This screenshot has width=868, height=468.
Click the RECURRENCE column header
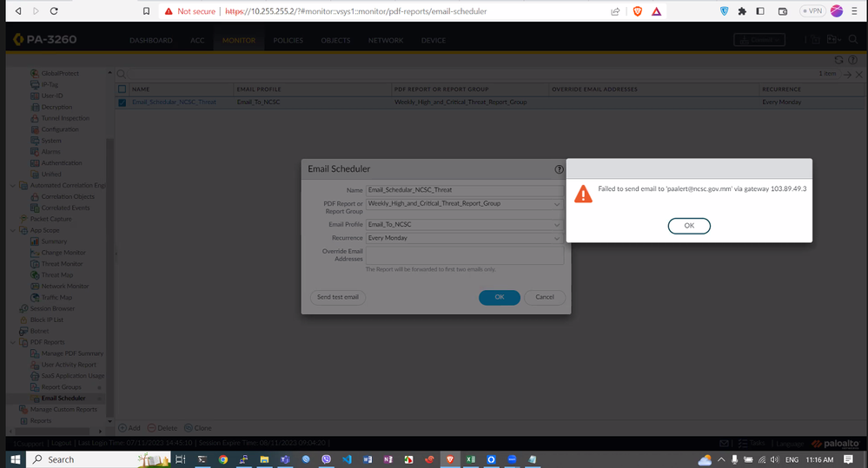[781, 89]
